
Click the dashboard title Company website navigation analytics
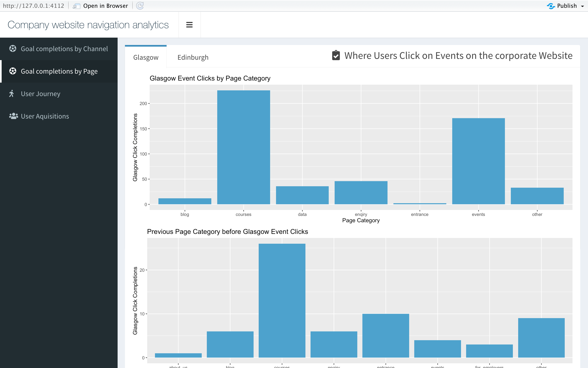[88, 25]
